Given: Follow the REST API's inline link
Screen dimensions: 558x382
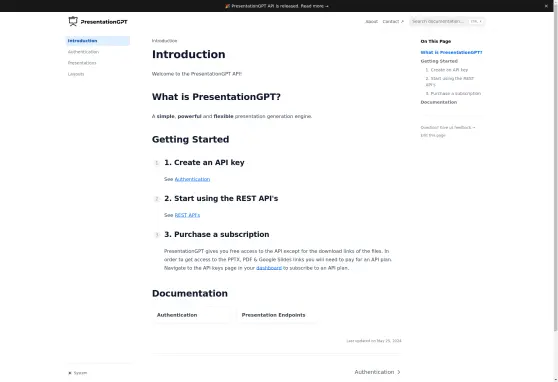Looking at the screenshot, I should pyautogui.click(x=187, y=215).
